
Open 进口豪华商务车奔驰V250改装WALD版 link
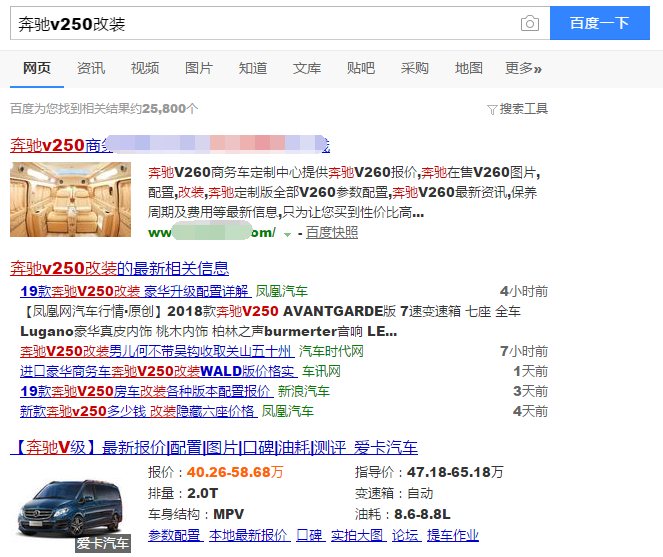159,371
